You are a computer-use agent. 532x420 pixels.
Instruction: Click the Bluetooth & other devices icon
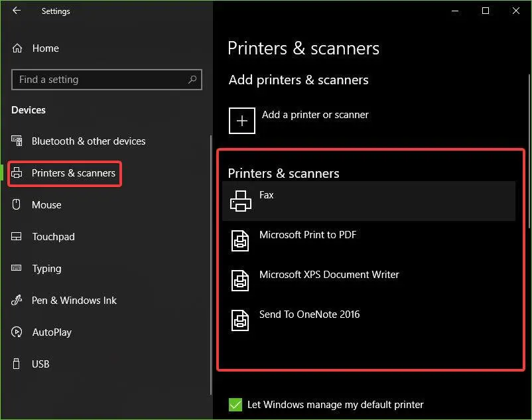click(x=17, y=141)
